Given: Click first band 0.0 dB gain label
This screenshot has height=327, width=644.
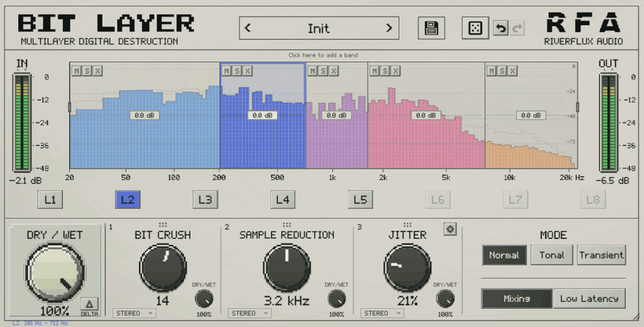Looking at the screenshot, I should [145, 116].
